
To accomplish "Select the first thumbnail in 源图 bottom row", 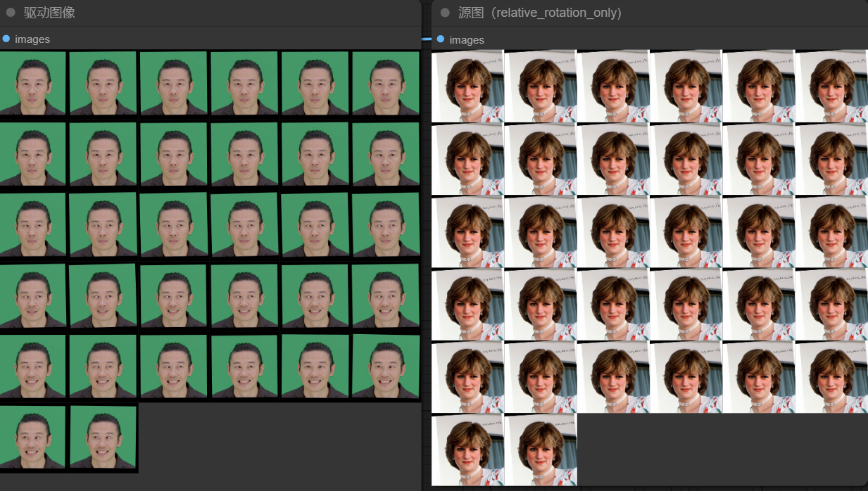I will (x=467, y=449).
